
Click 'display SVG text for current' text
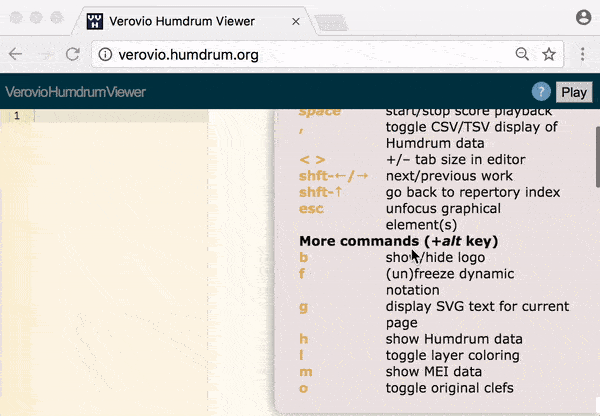[478, 307]
